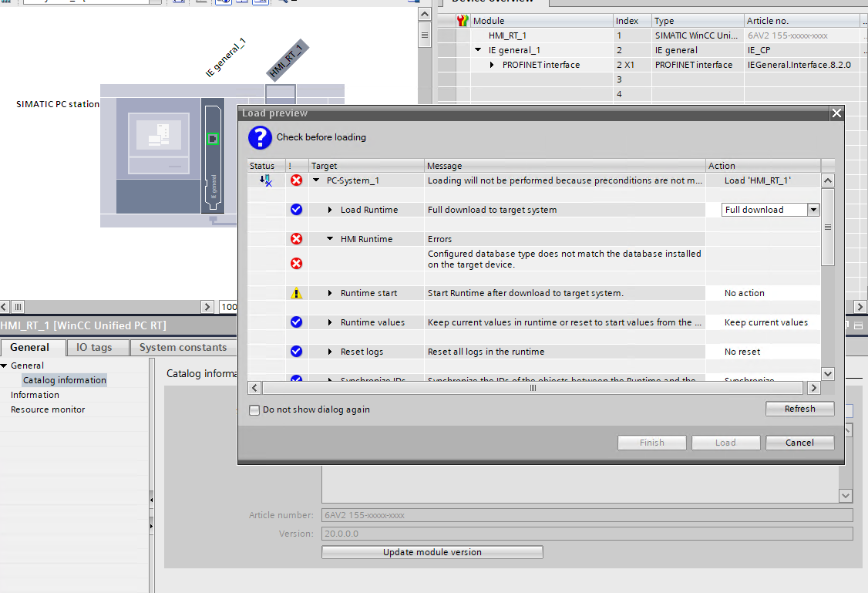Click the red error icon for HMI Runtime

[x=296, y=239]
